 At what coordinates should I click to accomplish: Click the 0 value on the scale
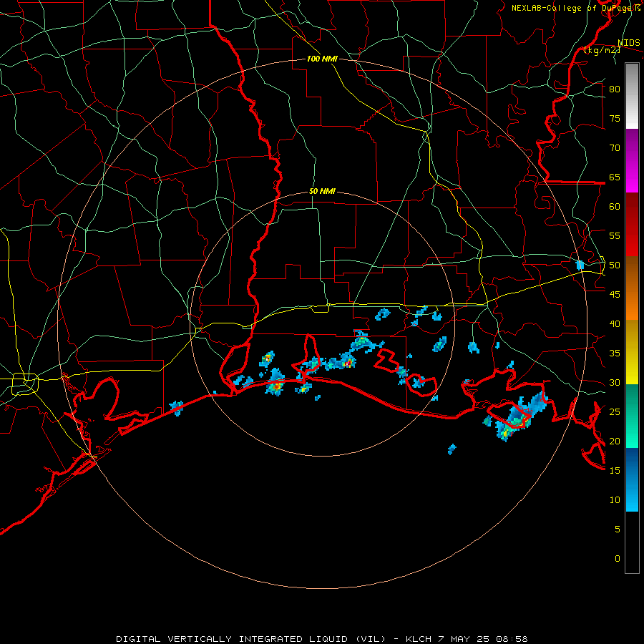pyautogui.click(x=618, y=559)
